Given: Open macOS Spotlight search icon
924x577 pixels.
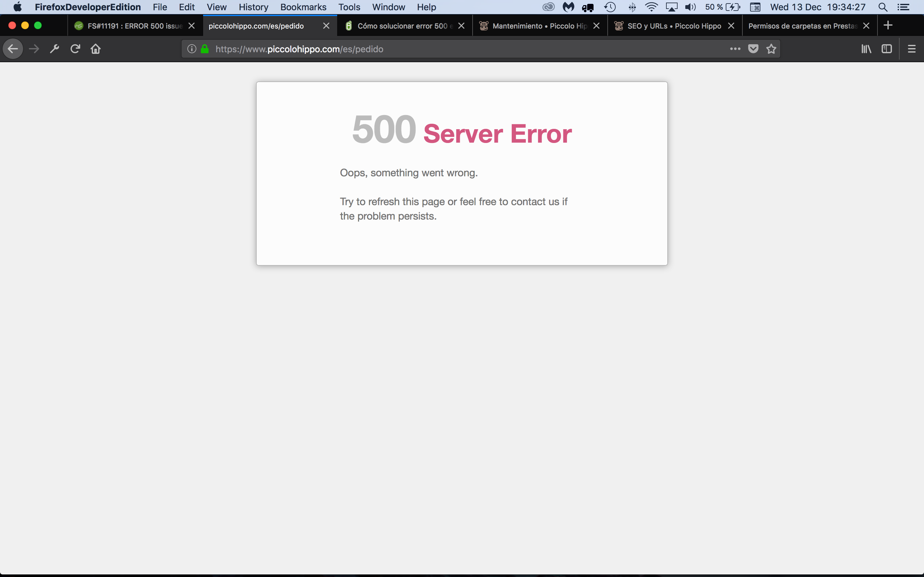Looking at the screenshot, I should (x=882, y=7).
